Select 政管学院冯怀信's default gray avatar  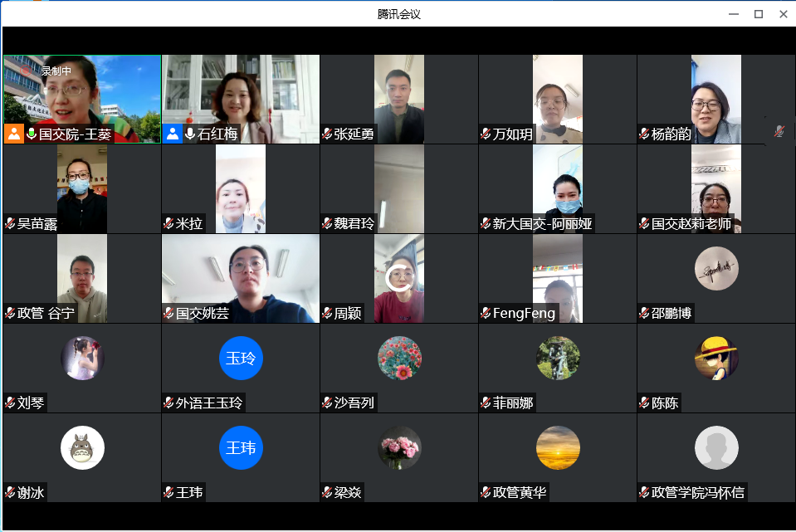click(x=716, y=447)
